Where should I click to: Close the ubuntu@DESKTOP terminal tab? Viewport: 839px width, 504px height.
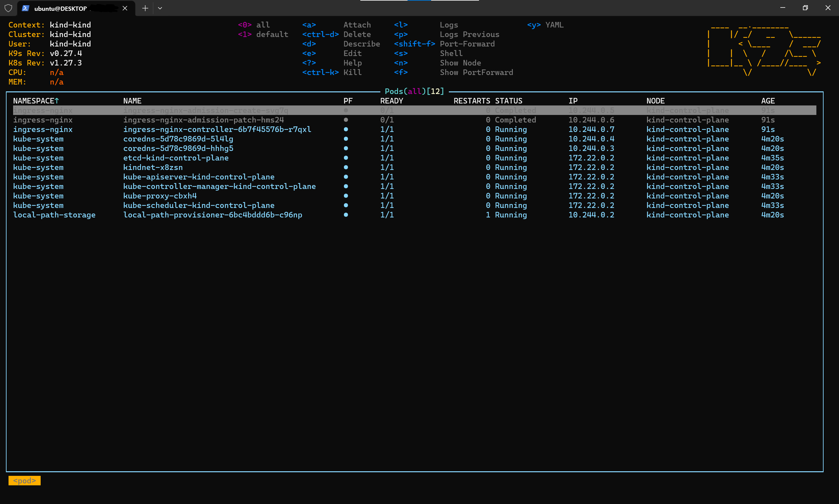[x=125, y=8]
